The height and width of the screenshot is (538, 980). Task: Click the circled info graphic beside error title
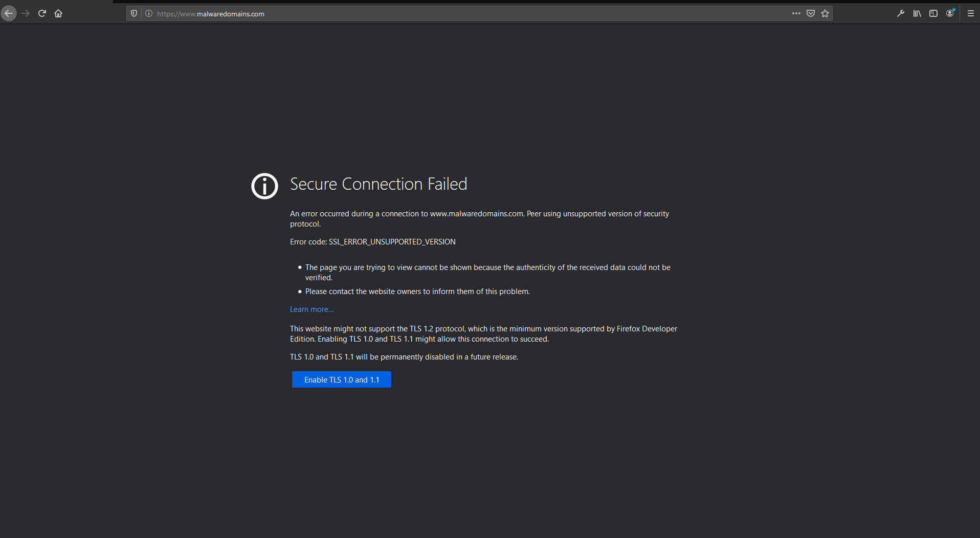pos(264,186)
